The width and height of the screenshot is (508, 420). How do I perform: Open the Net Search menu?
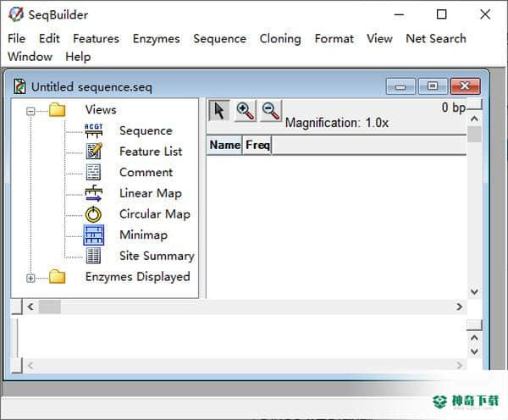click(x=436, y=39)
